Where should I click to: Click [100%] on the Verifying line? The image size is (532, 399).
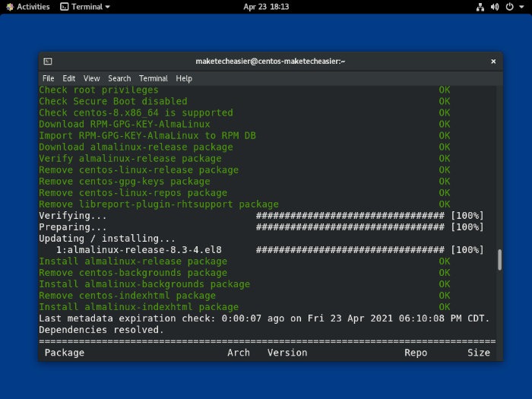[x=467, y=216]
